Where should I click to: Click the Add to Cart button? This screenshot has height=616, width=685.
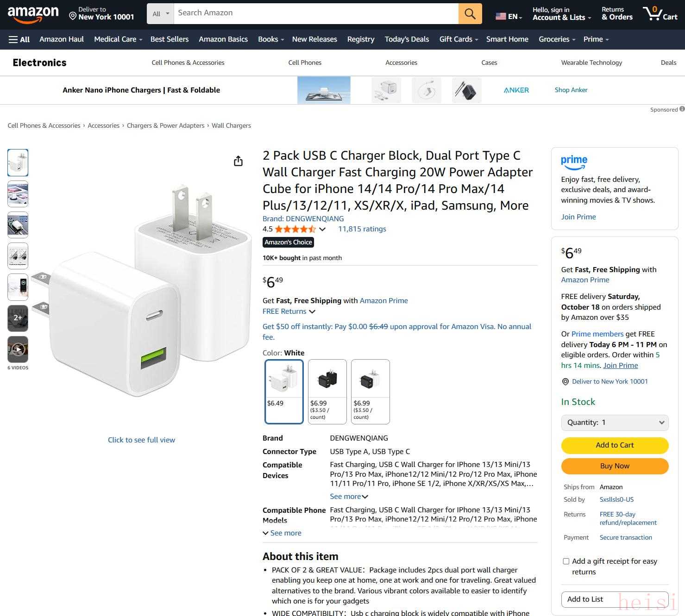615,445
